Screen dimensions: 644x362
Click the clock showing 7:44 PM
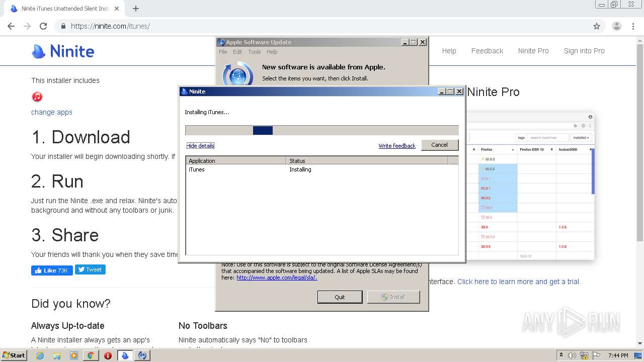[618, 355]
